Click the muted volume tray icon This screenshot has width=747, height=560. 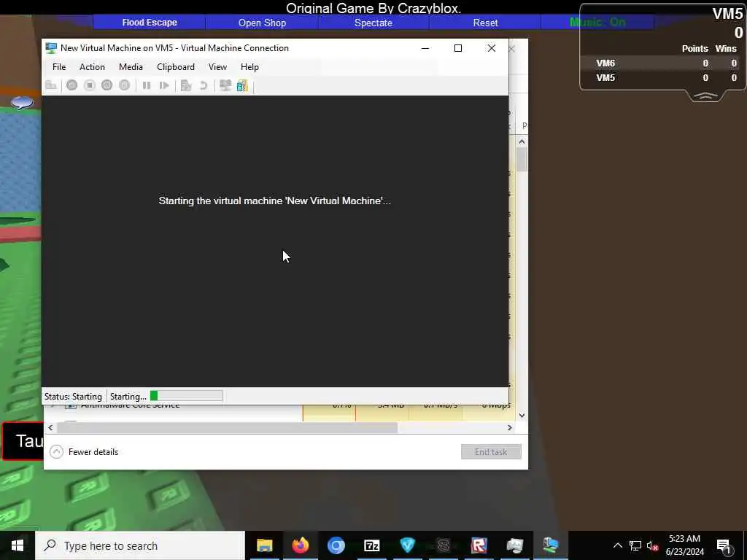(653, 545)
